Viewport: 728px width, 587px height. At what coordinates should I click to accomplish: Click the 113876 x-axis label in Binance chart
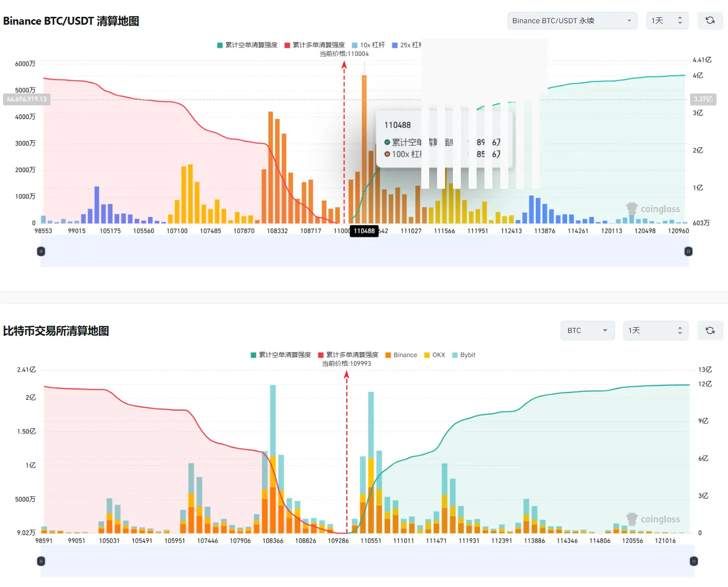[545, 231]
